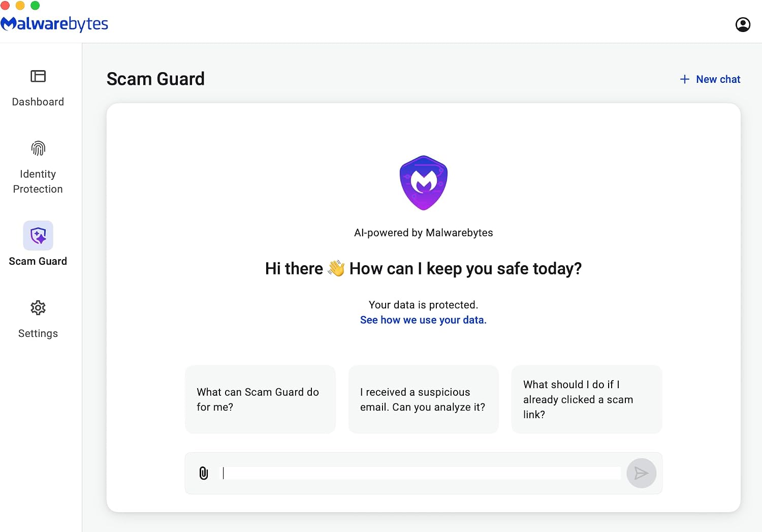Open the Dashboard icon in sidebar

pyautogui.click(x=38, y=76)
